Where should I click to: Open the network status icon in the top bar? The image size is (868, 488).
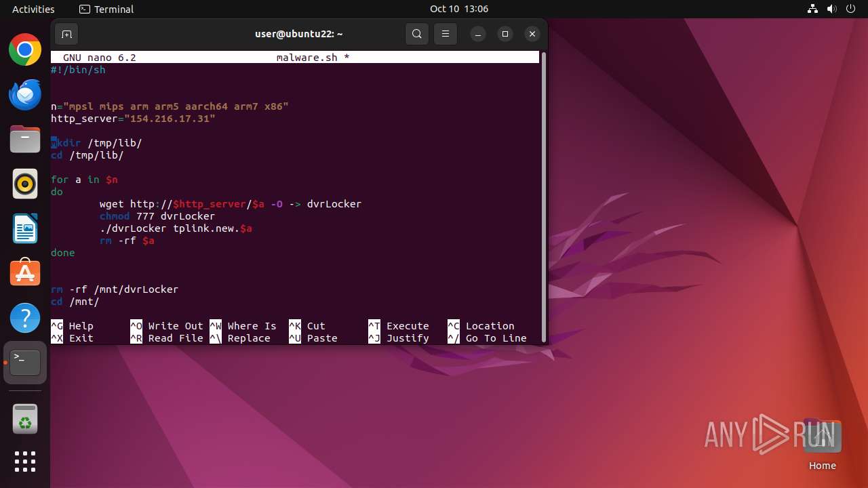[x=812, y=9]
